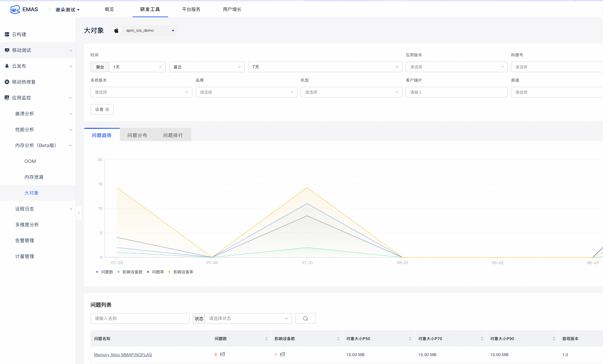603x364 pixels.
Task: Click the 应用监控 monitor icon
Action: [x=7, y=98]
